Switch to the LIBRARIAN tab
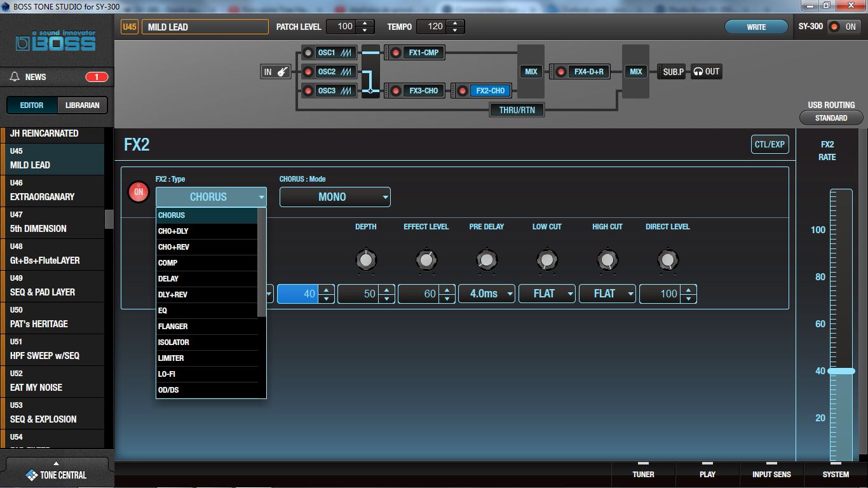This screenshot has width=868, height=488. click(82, 105)
